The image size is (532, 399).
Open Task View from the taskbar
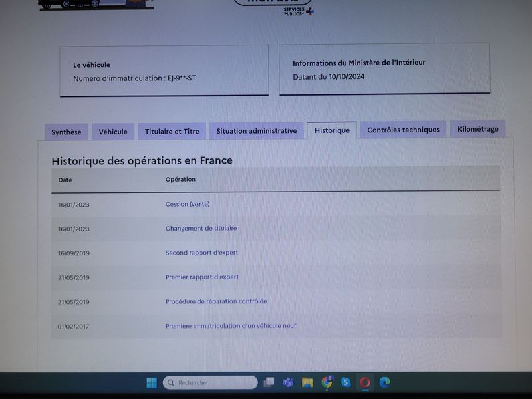(x=269, y=382)
